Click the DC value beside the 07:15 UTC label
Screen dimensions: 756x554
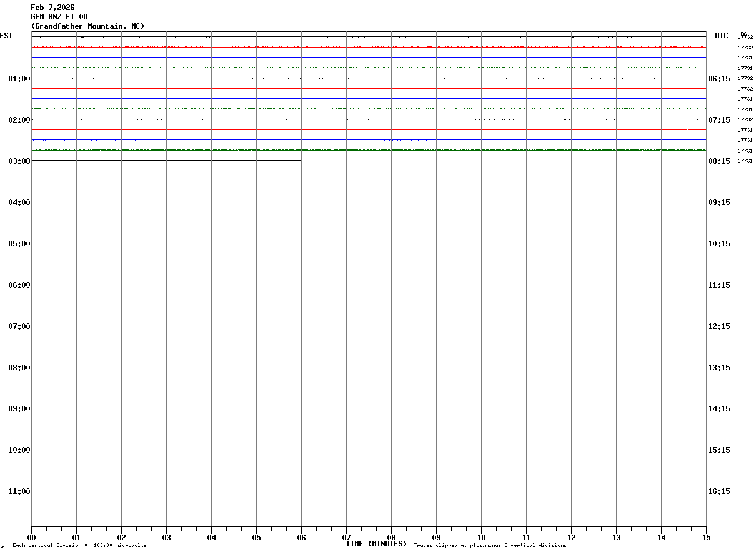[745, 119]
